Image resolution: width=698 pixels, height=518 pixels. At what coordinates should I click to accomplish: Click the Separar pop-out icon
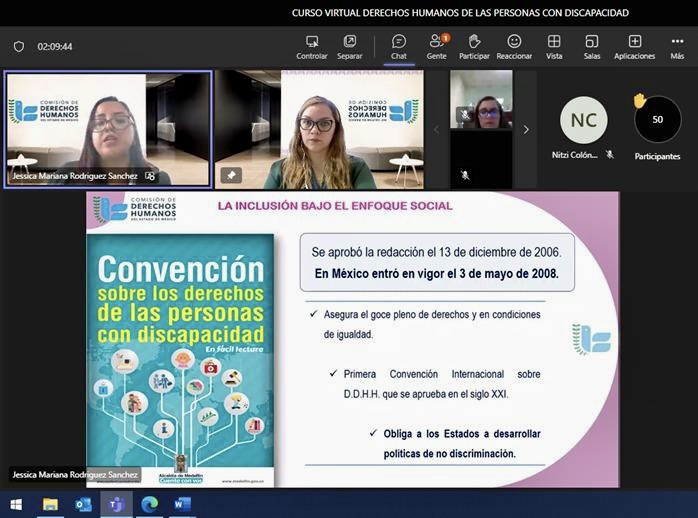pos(350,46)
